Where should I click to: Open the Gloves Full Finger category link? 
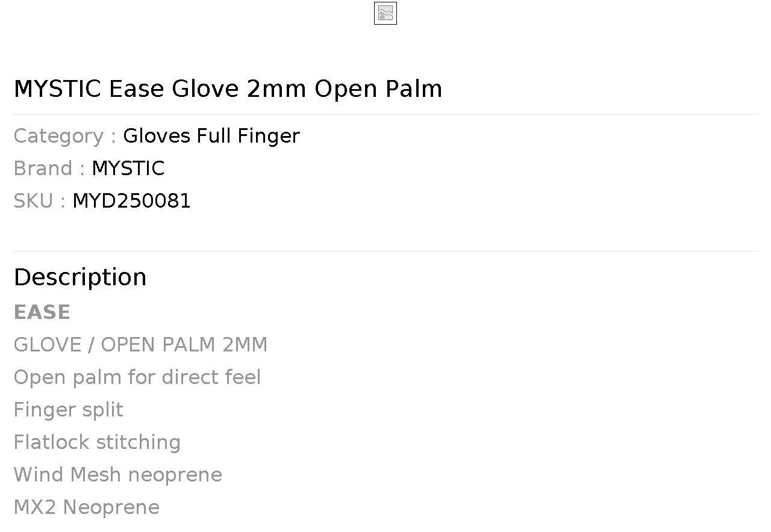pos(211,136)
